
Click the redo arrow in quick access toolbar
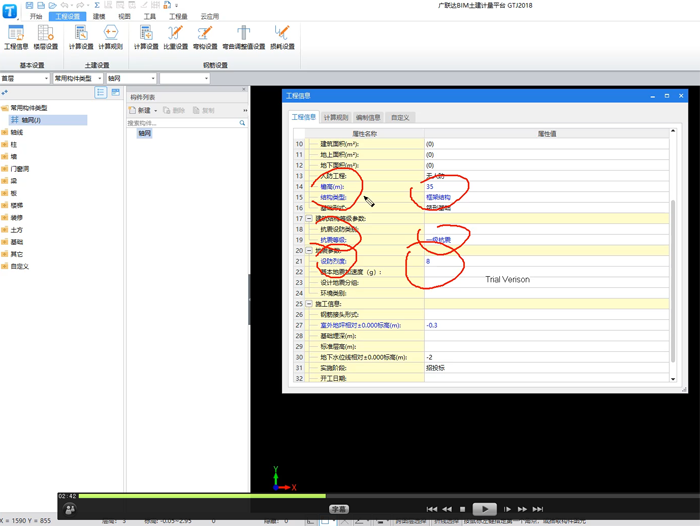pyautogui.click(x=80, y=5)
